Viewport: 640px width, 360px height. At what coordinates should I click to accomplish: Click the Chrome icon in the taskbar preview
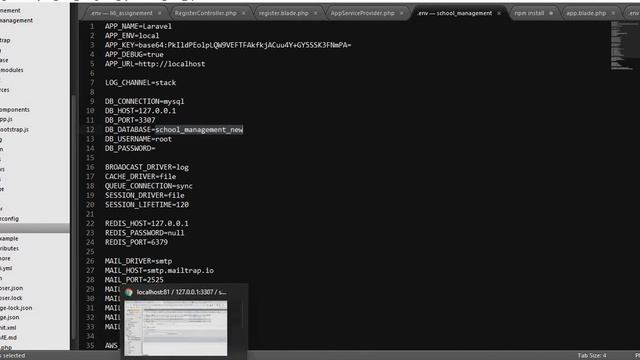pyautogui.click(x=129, y=292)
